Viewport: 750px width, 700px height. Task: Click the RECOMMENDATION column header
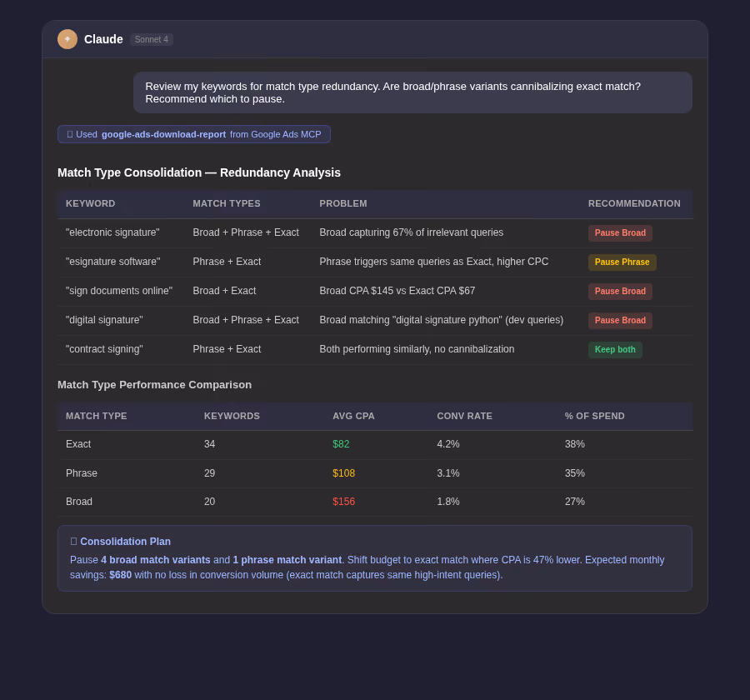(x=634, y=204)
